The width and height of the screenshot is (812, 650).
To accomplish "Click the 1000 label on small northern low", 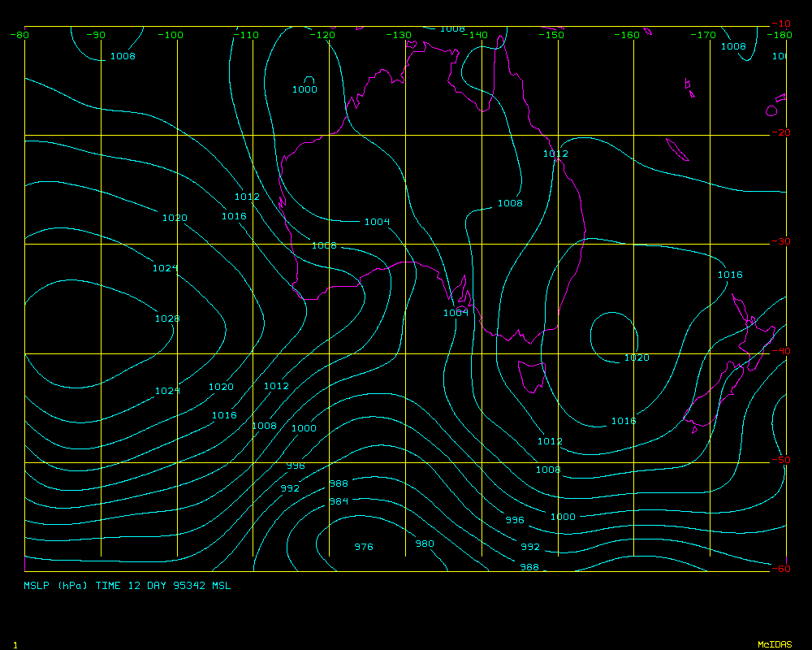I will 304,89.
